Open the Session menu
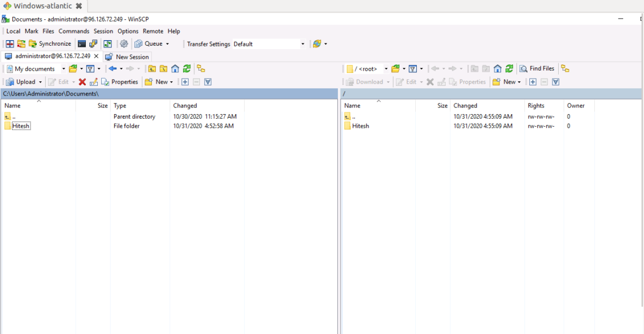 tap(103, 31)
